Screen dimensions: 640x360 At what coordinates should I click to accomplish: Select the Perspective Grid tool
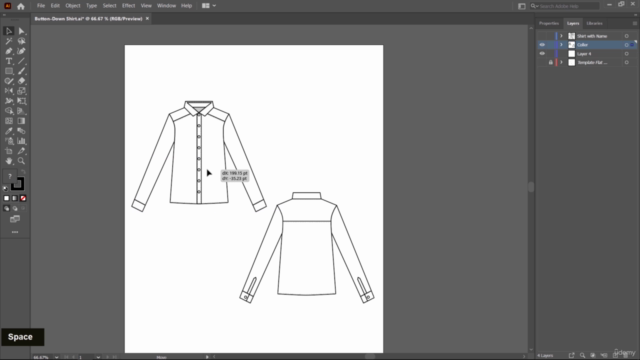point(21,111)
